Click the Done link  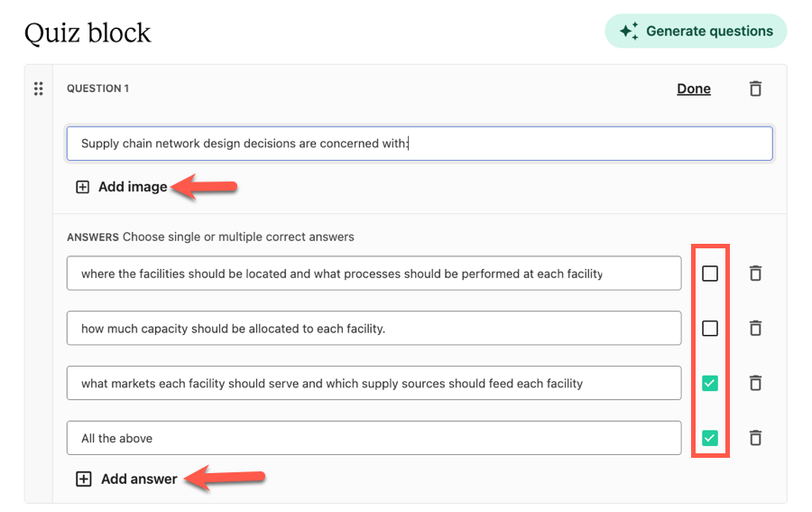click(x=694, y=88)
